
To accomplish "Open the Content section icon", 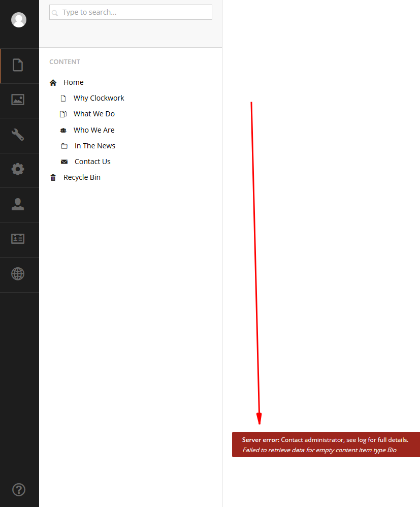I will [18, 66].
